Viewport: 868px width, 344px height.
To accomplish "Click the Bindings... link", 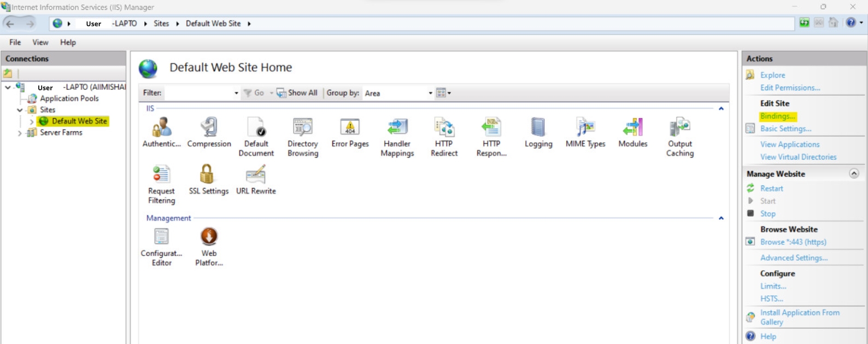I will (777, 116).
